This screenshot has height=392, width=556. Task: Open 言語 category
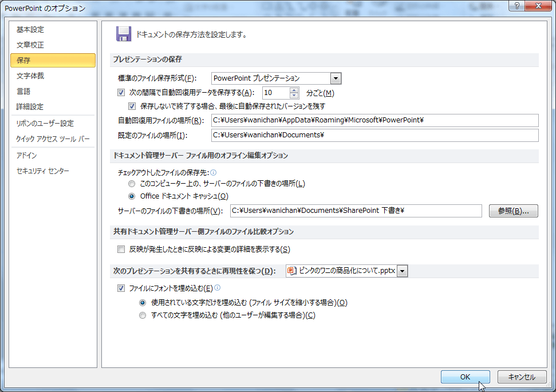[53, 91]
